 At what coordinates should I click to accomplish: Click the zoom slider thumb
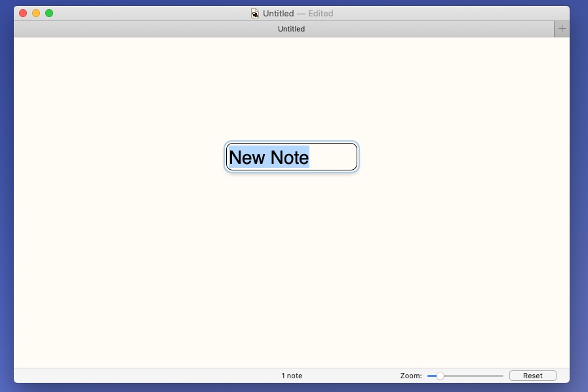coord(440,376)
